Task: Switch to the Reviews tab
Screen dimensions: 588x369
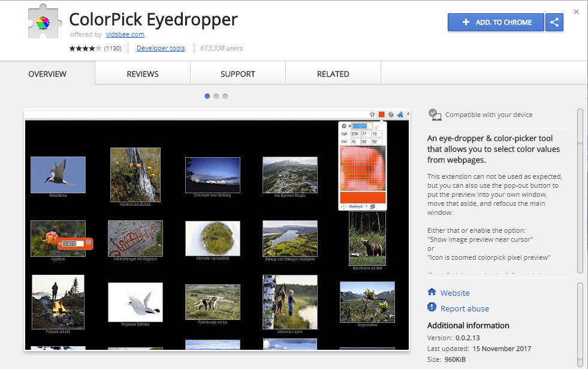Action: pos(143,74)
